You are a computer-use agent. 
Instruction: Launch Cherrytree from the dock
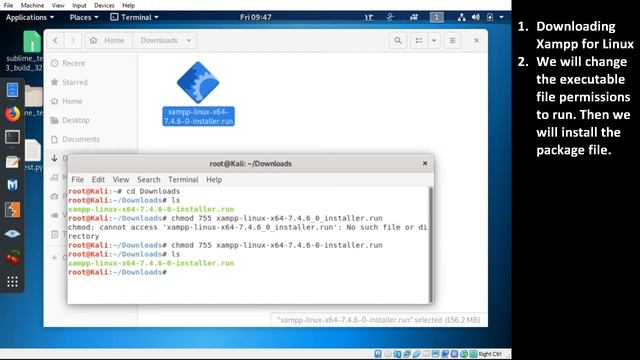pyautogui.click(x=12, y=257)
